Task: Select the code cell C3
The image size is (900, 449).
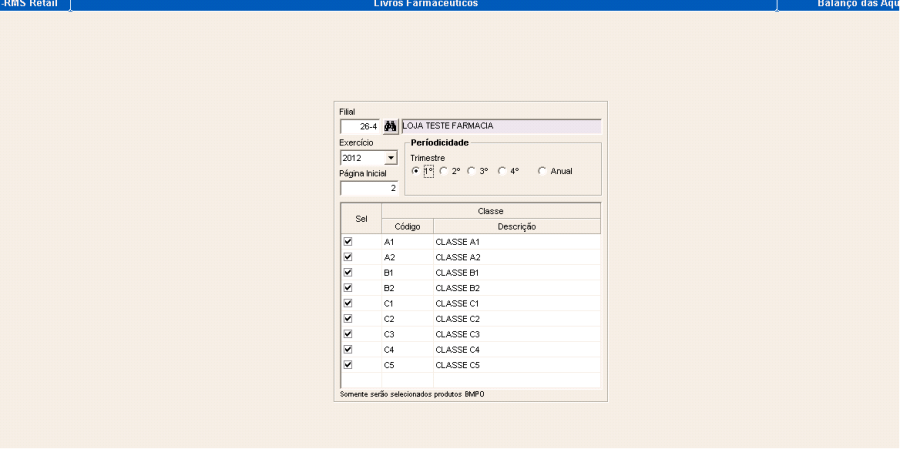Action: click(x=408, y=334)
